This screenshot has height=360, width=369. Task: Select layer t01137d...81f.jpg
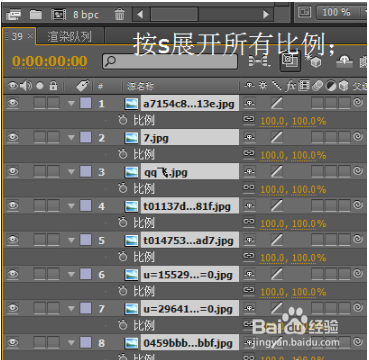coord(190,206)
